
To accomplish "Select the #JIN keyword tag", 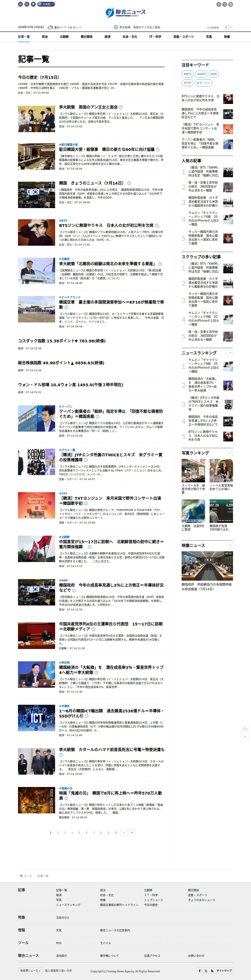I will [x=214, y=74].
